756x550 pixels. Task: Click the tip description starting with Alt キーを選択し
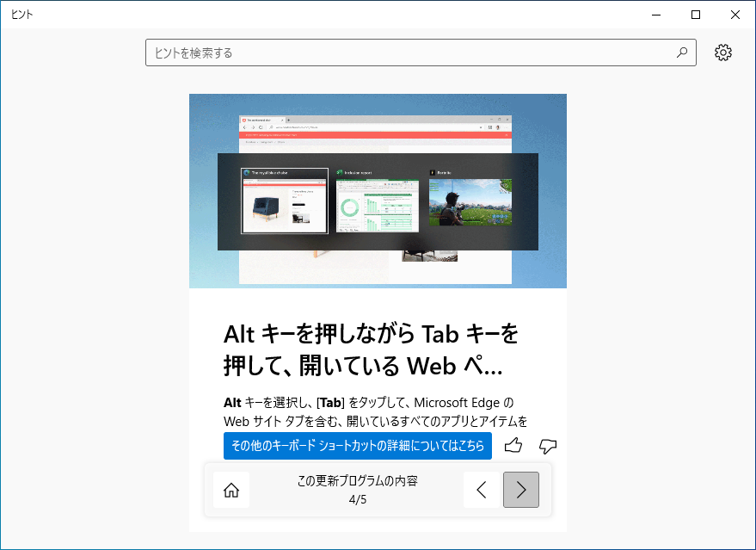(376, 411)
